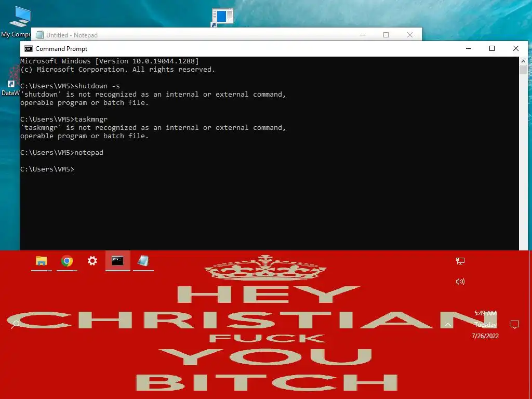Open File Explorer from the taskbar
532x399 pixels.
42,261
